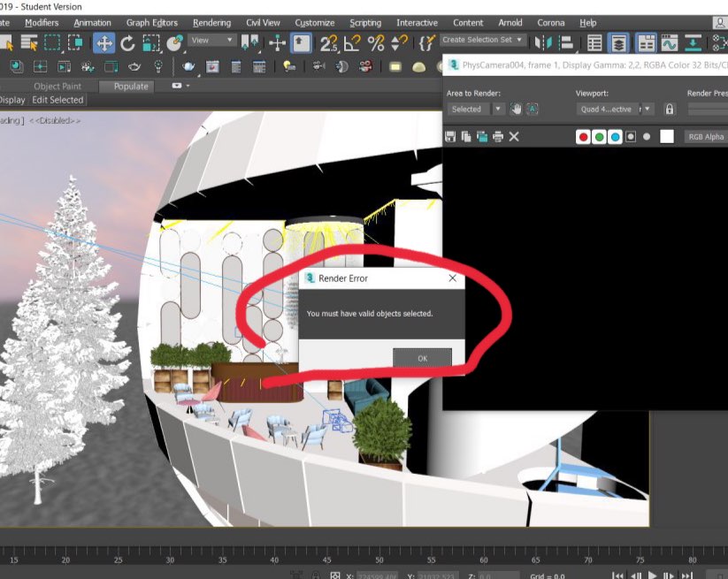728x579 pixels.
Task: Open the Modifiers menu
Action: click(42, 23)
